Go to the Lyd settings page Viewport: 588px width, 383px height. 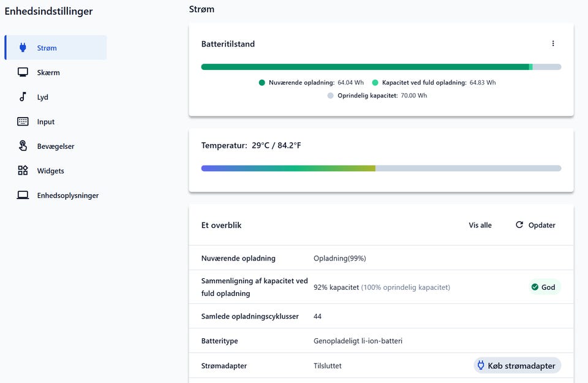coord(43,97)
